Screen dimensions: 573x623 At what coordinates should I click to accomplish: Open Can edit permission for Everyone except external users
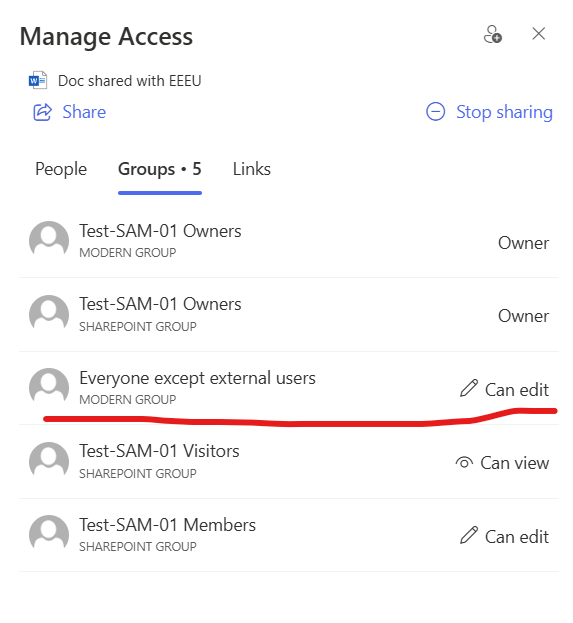(x=504, y=389)
